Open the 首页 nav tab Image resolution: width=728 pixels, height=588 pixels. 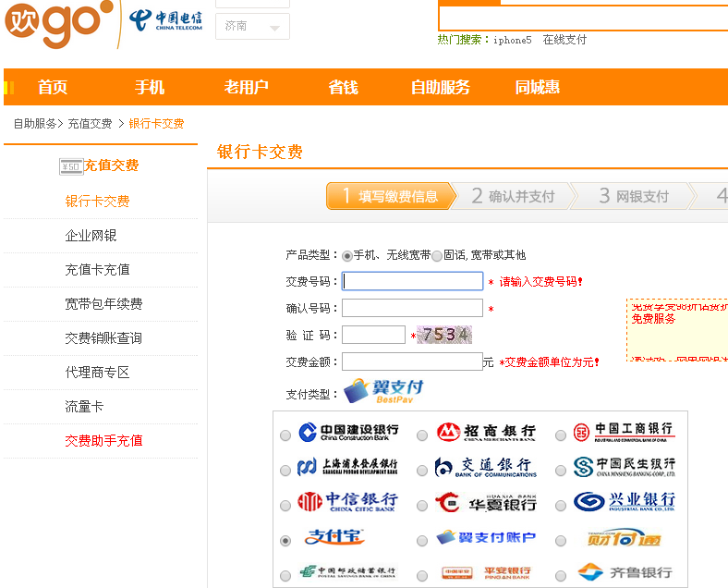coord(53,87)
